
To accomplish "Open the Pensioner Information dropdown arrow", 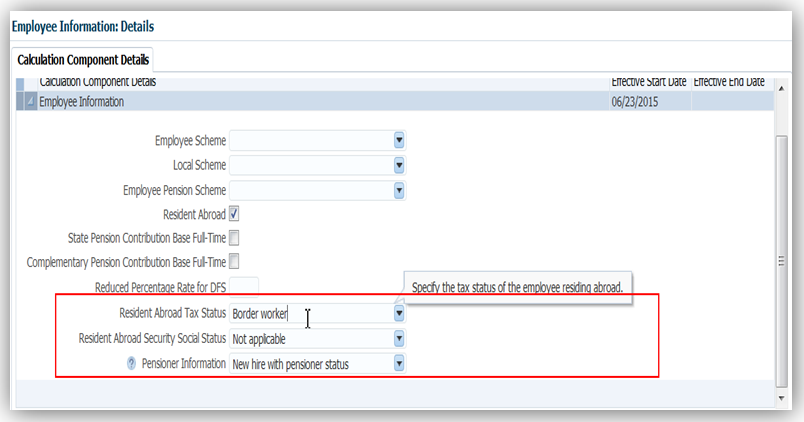I will pos(399,363).
